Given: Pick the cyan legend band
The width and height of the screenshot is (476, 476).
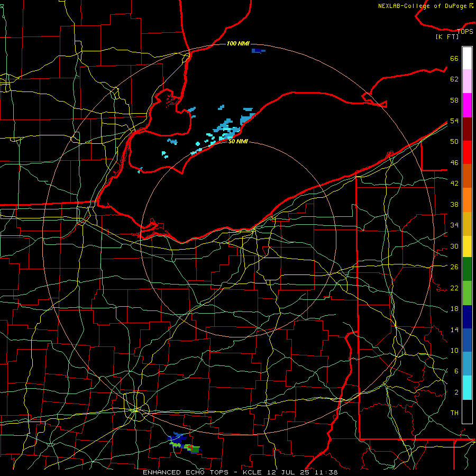Looking at the screenshot, I should [467, 388].
